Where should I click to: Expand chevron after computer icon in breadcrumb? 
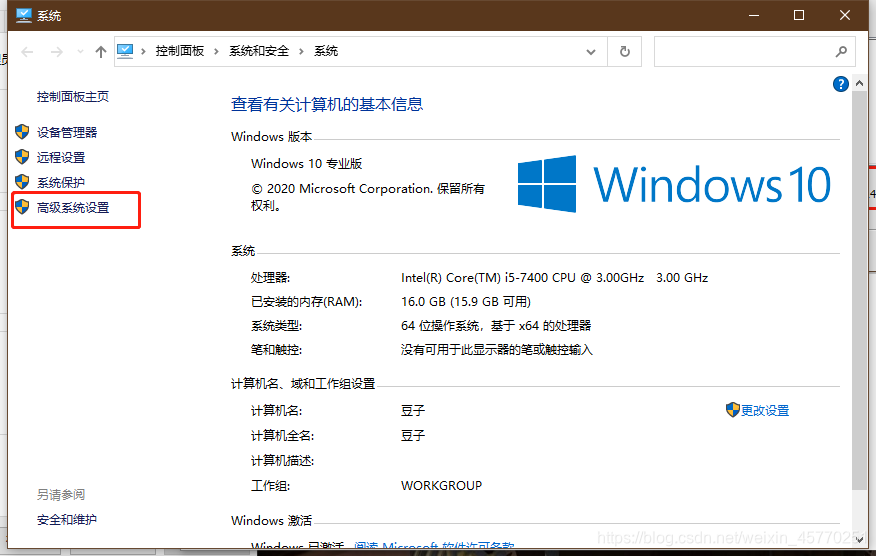144,51
